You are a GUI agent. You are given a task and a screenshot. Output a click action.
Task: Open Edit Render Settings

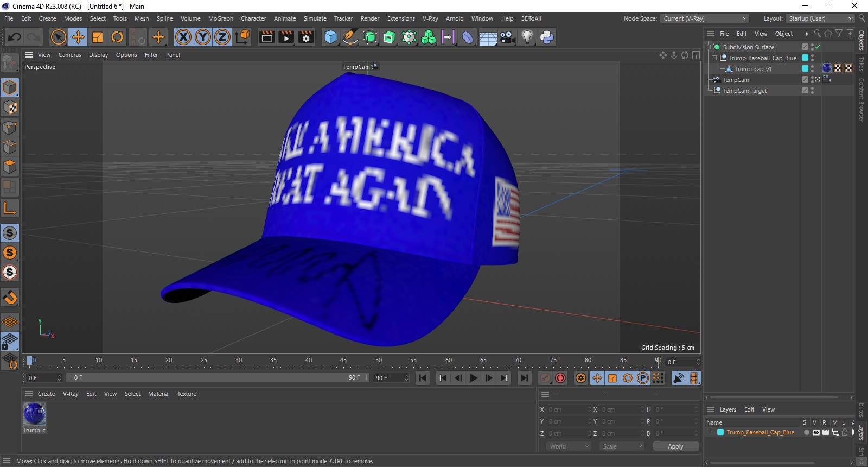pos(307,37)
